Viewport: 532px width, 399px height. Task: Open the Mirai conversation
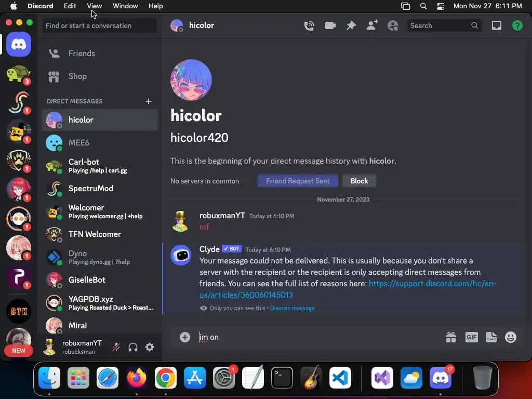coord(100,325)
